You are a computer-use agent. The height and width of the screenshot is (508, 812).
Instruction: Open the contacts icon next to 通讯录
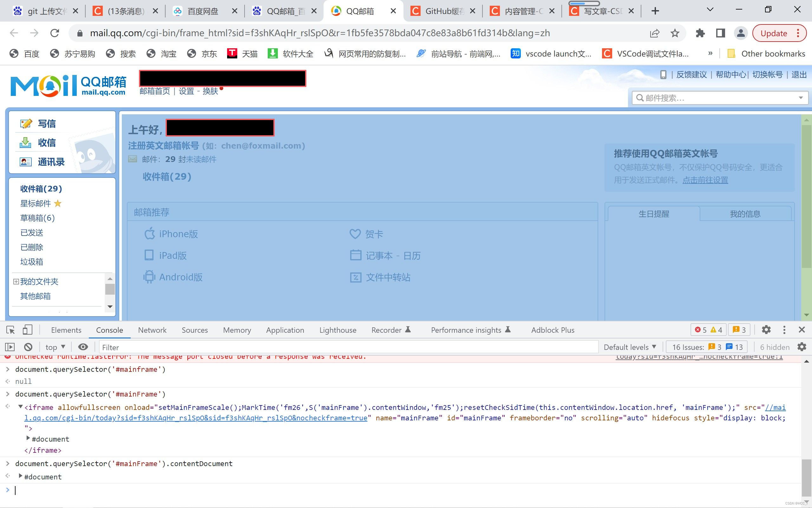click(x=25, y=162)
